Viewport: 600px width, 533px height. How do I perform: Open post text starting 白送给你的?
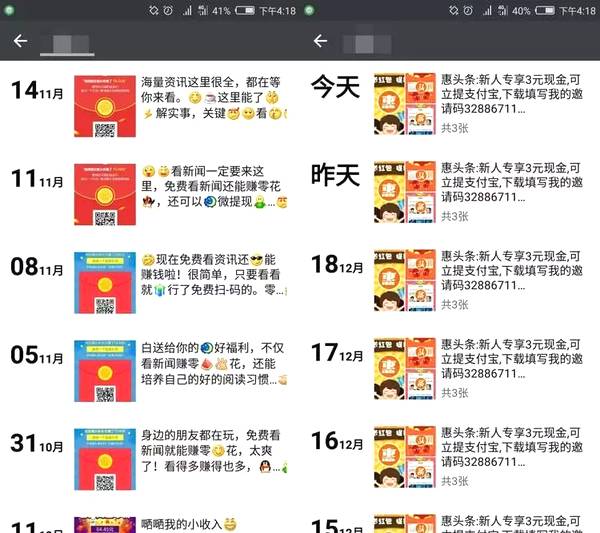[214, 363]
